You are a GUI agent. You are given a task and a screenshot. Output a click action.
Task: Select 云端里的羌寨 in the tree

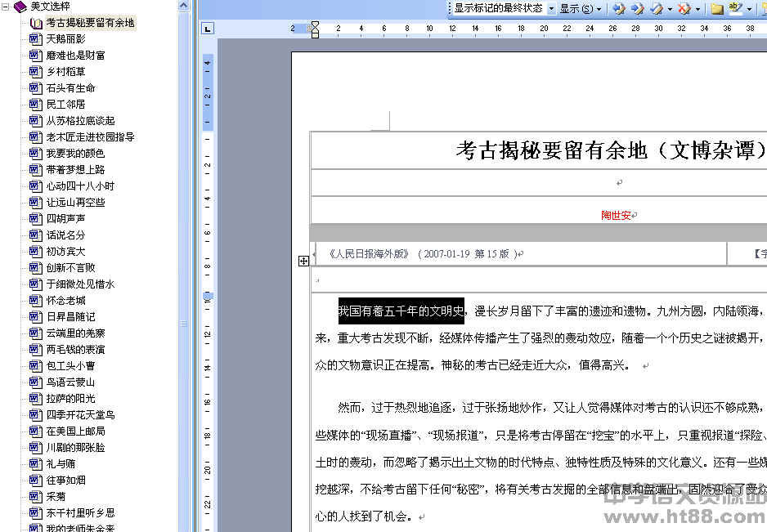pos(75,333)
